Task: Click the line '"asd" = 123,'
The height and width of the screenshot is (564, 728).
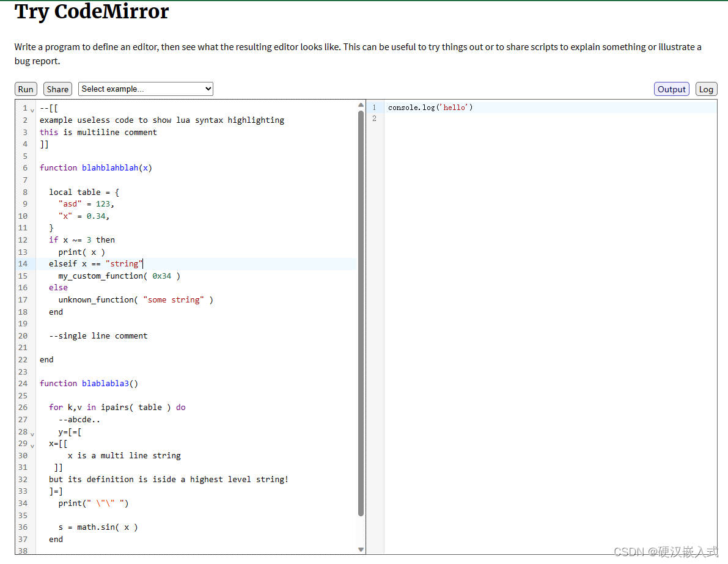Action: [x=86, y=203]
